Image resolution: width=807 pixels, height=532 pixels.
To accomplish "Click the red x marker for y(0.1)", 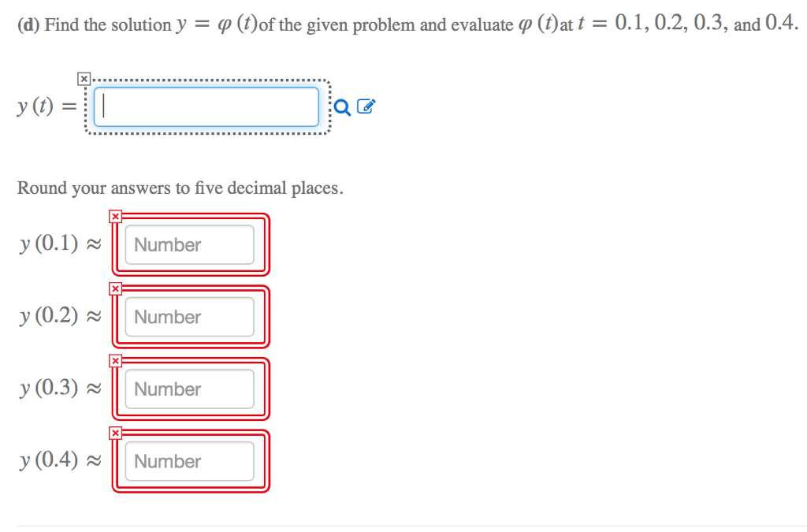I will [115, 217].
